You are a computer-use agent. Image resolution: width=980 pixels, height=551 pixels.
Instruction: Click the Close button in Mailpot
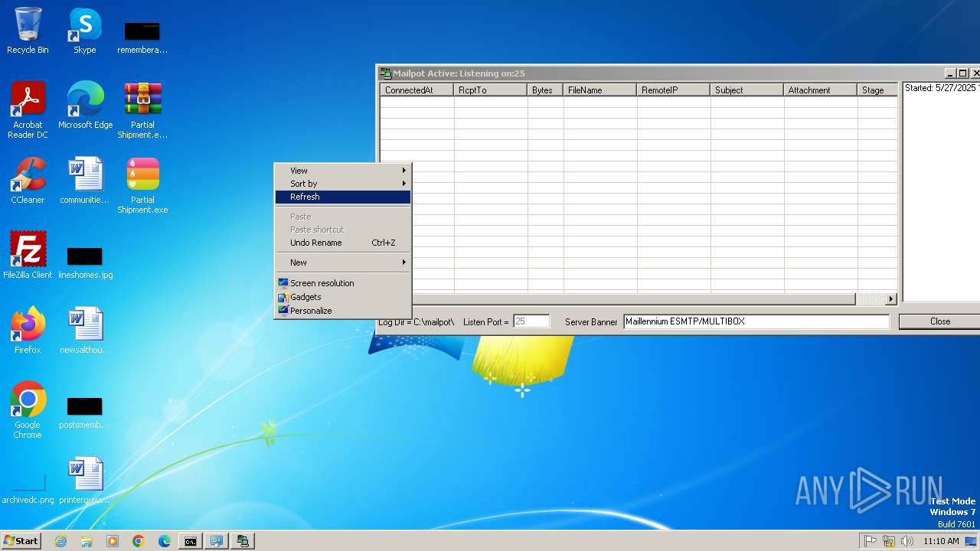click(939, 321)
